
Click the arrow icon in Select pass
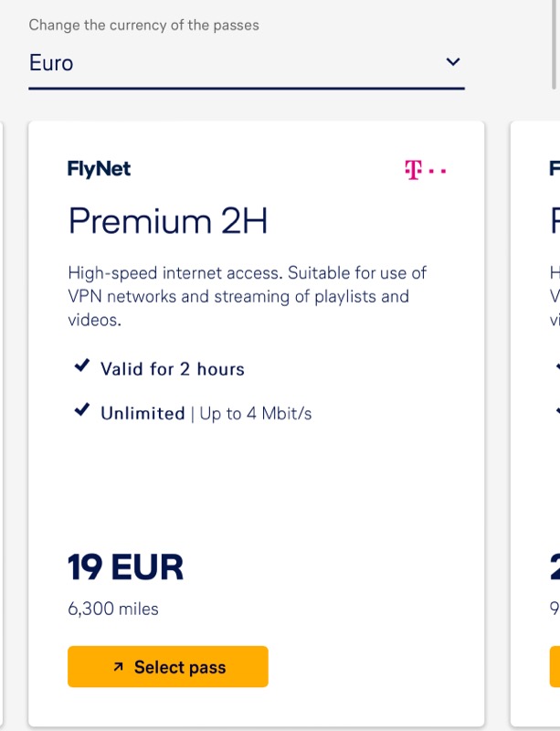point(119,667)
